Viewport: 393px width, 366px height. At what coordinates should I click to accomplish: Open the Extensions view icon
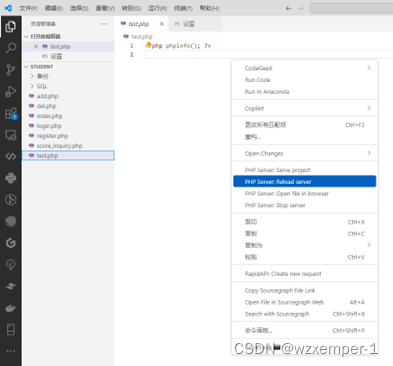(x=11, y=113)
